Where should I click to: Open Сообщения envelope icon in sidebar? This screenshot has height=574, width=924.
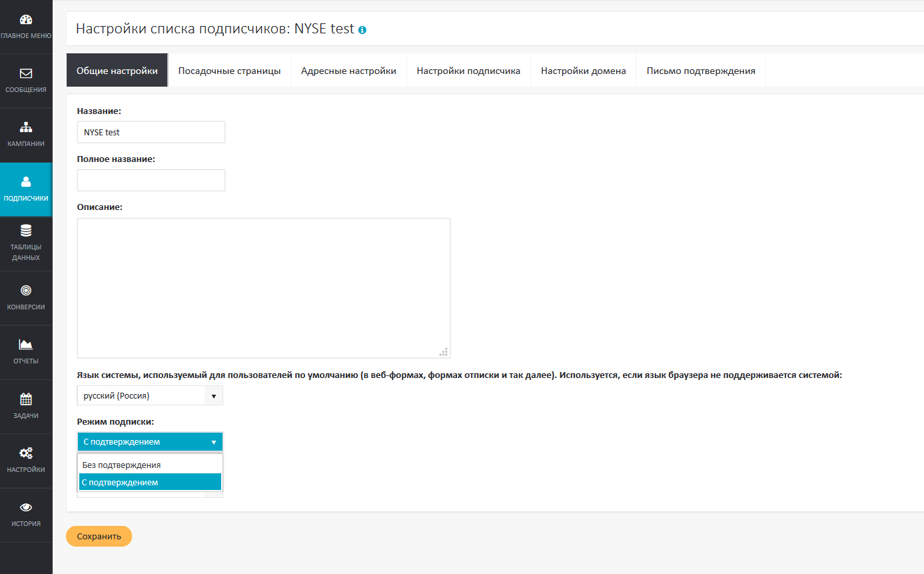click(26, 73)
